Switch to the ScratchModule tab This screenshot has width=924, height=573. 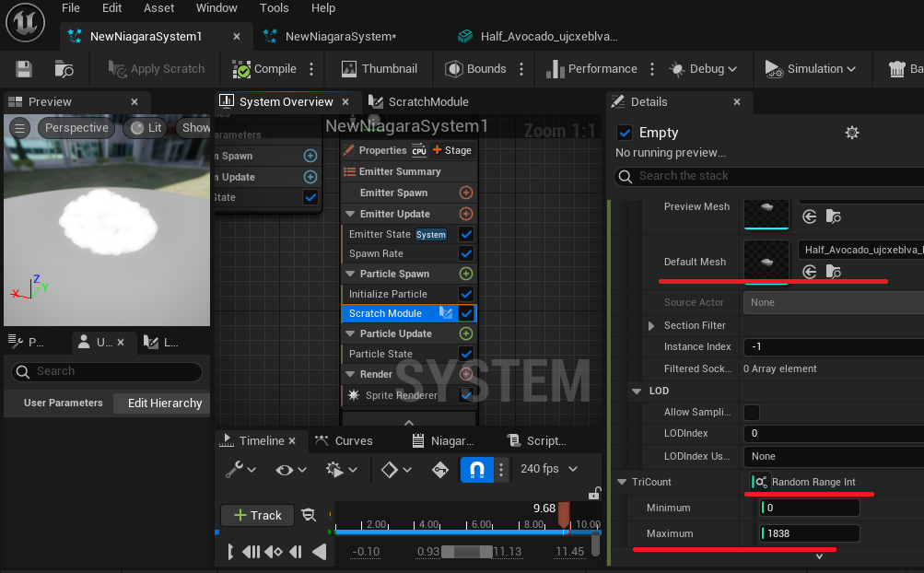tap(419, 102)
